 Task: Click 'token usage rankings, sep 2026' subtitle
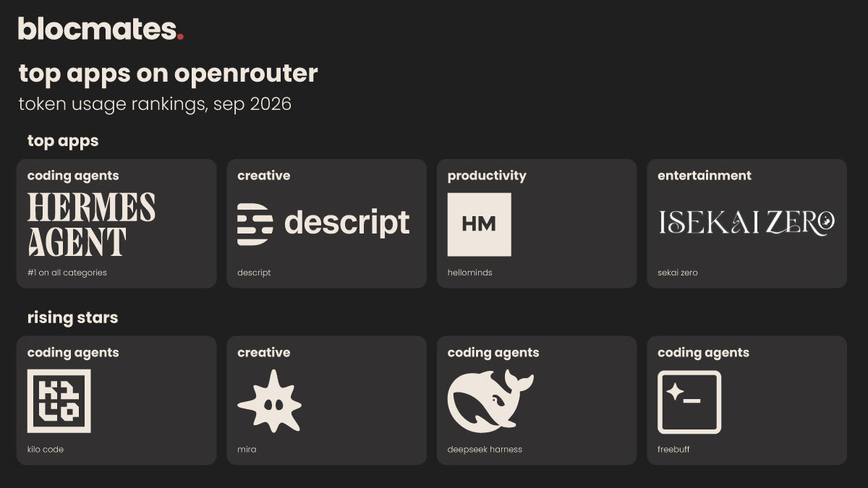(x=155, y=104)
